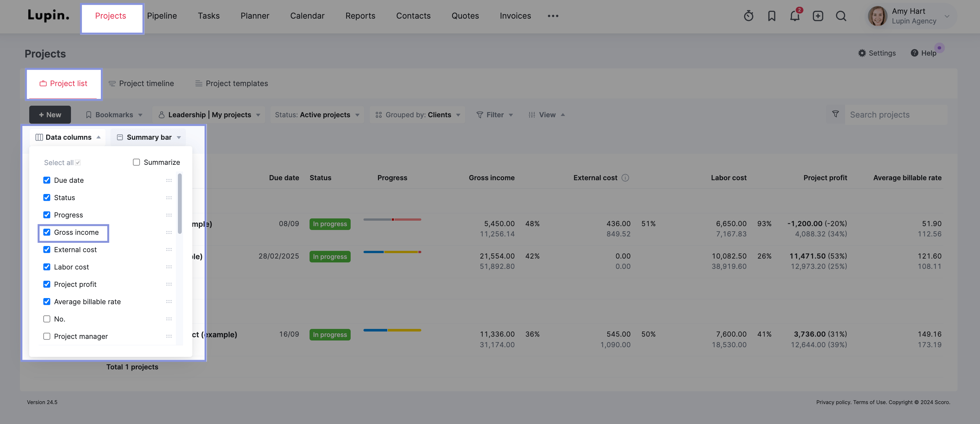Enable the Summarize checkbox
This screenshot has height=424, width=980.
click(136, 162)
